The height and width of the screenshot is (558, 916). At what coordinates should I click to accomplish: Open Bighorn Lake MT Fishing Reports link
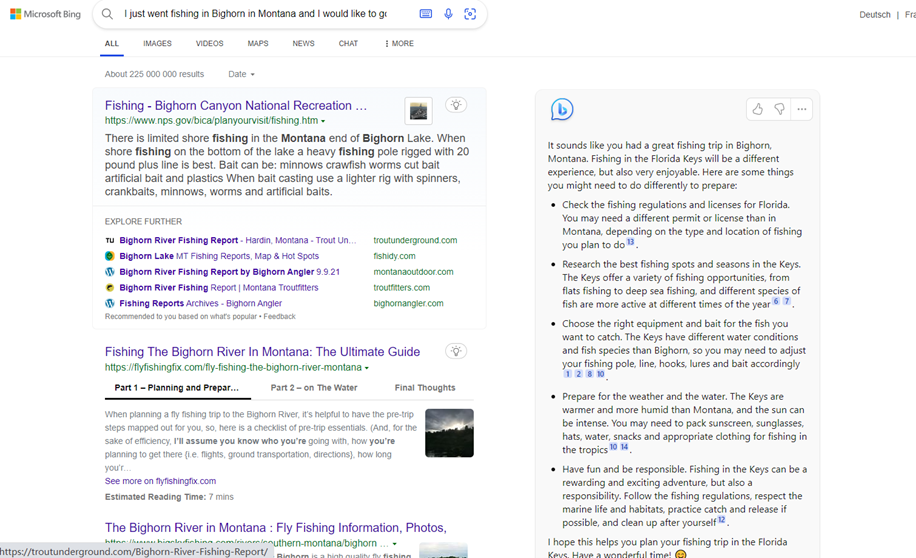[219, 256]
